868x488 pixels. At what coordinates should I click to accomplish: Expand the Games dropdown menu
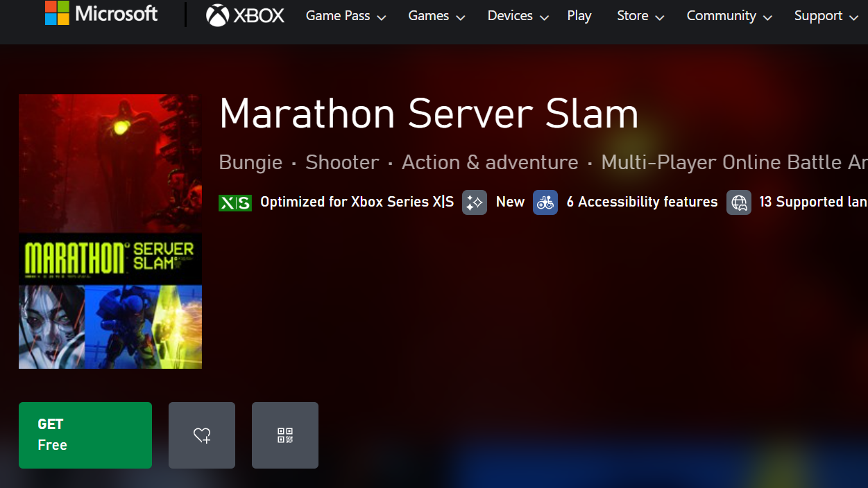click(x=436, y=15)
